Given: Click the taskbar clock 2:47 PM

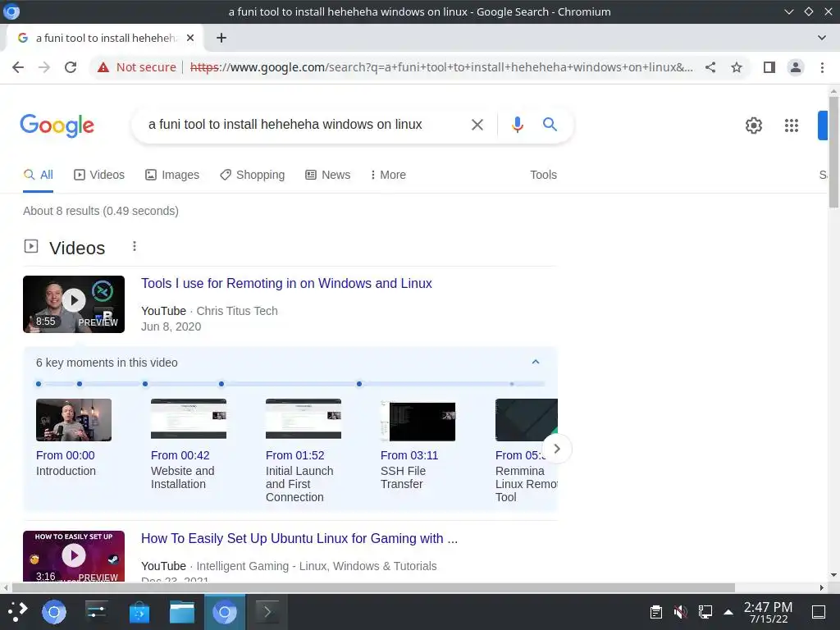Looking at the screenshot, I should coord(768,612).
